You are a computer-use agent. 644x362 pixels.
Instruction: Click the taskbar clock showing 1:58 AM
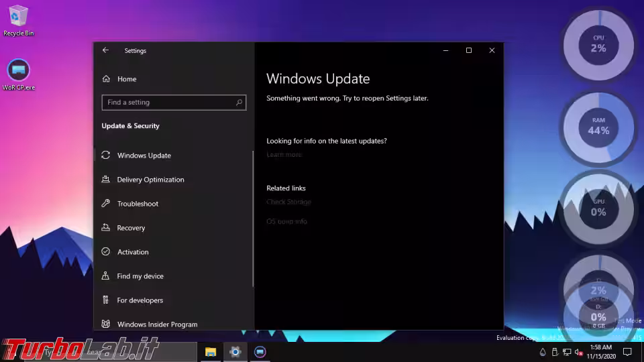[601, 352]
